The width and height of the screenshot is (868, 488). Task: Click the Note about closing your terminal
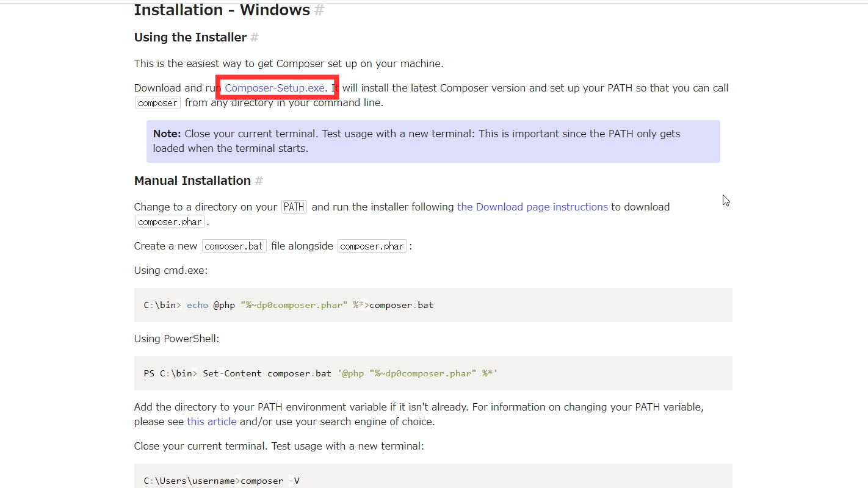[x=433, y=141]
